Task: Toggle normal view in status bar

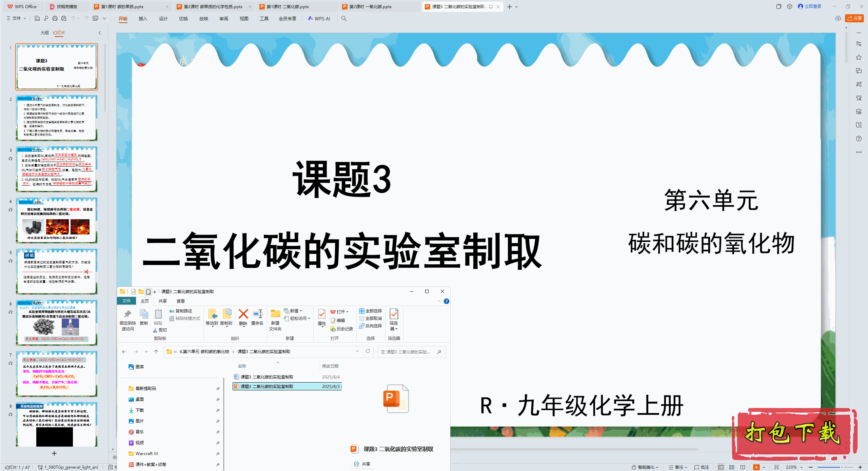Action: (x=721, y=467)
